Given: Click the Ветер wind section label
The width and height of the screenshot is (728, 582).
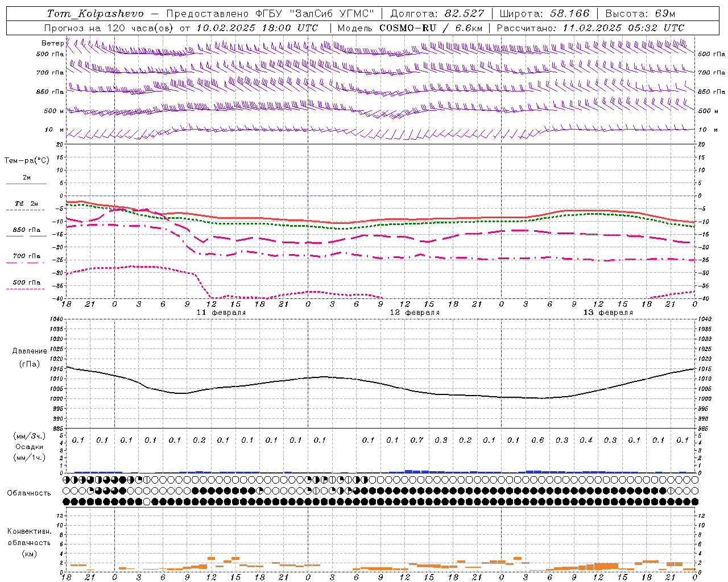Looking at the screenshot, I should point(53,43).
